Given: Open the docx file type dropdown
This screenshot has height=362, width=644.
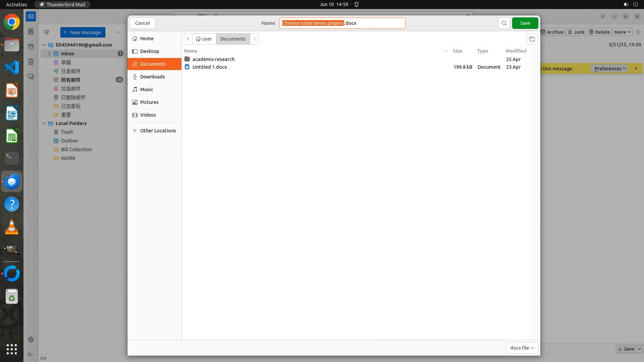Looking at the screenshot, I should [x=522, y=348].
